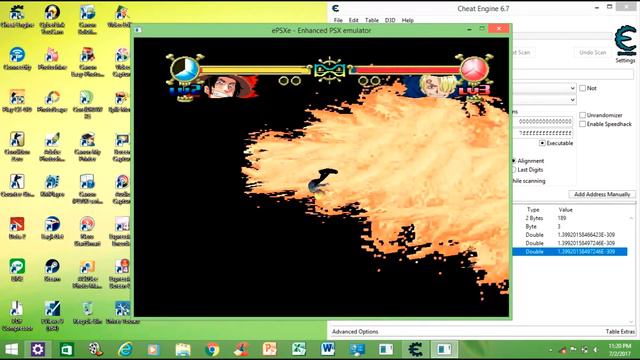The image size is (640, 360).
Task: Select the Last Digits radio button
Action: click(x=513, y=170)
